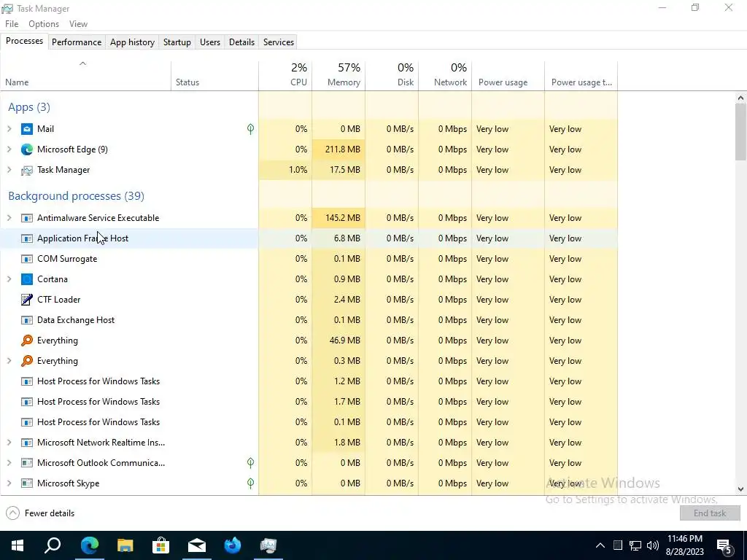Click the COM Surrogate process icon

(x=27, y=259)
